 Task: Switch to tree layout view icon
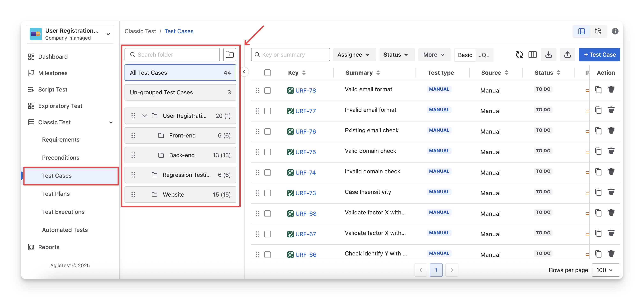[598, 31]
